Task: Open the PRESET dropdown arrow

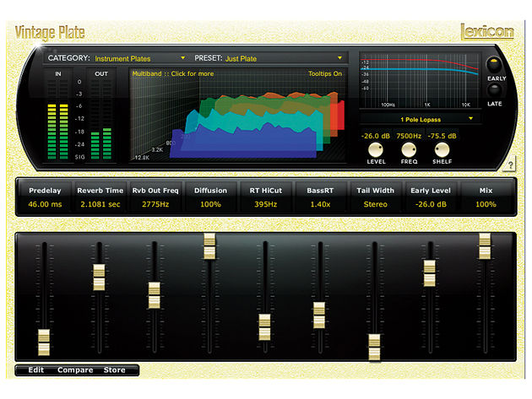Action: pyautogui.click(x=339, y=58)
